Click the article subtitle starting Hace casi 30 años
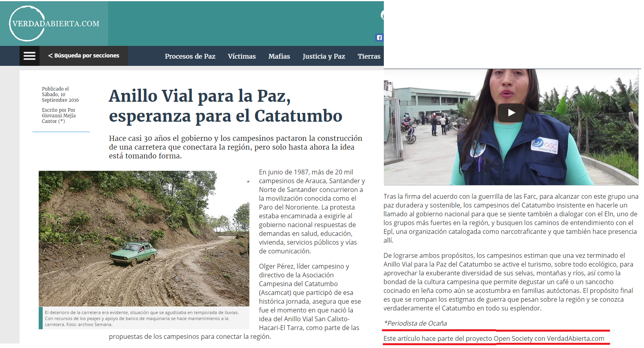The height and width of the screenshot is (348, 644). tap(235, 147)
